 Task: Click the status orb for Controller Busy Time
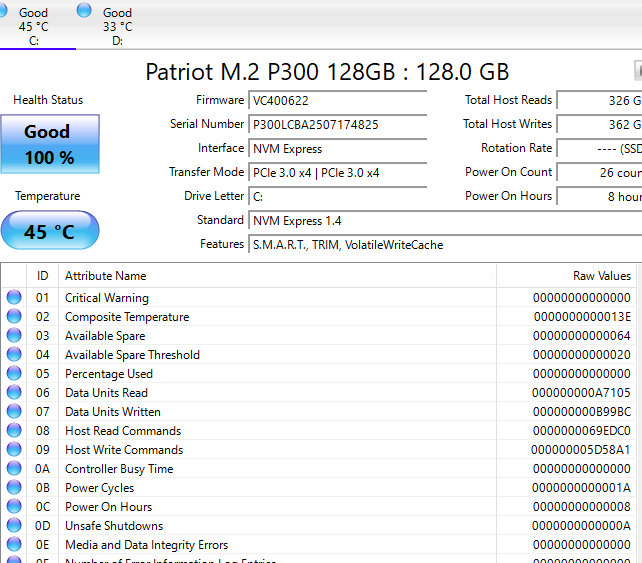click(14, 468)
